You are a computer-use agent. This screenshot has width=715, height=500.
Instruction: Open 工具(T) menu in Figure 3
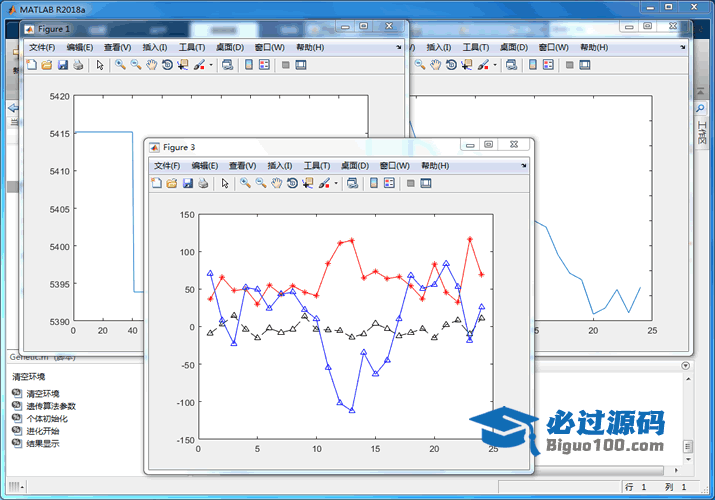click(317, 166)
